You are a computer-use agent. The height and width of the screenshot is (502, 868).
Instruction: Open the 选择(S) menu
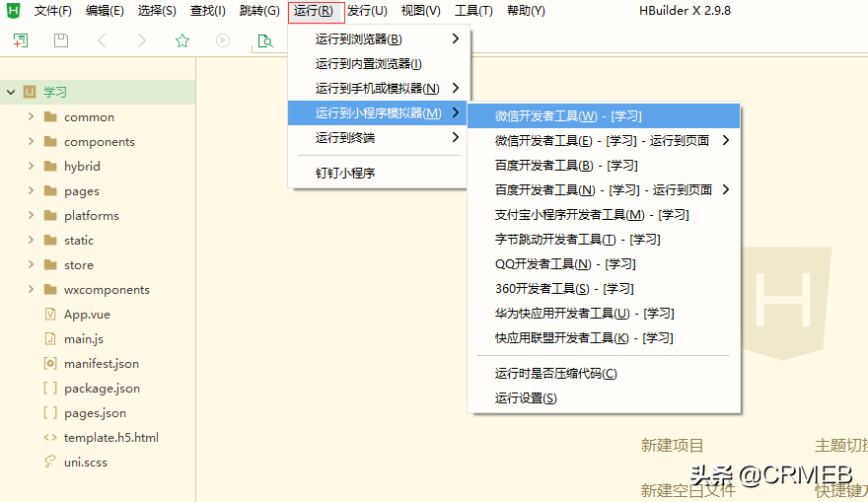[x=157, y=11]
